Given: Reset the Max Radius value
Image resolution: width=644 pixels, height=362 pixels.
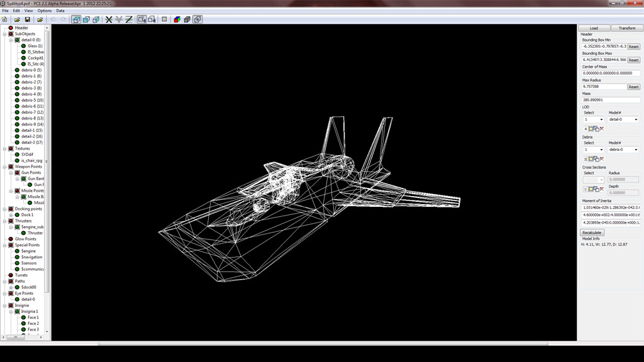Looking at the screenshot, I should coord(633,87).
